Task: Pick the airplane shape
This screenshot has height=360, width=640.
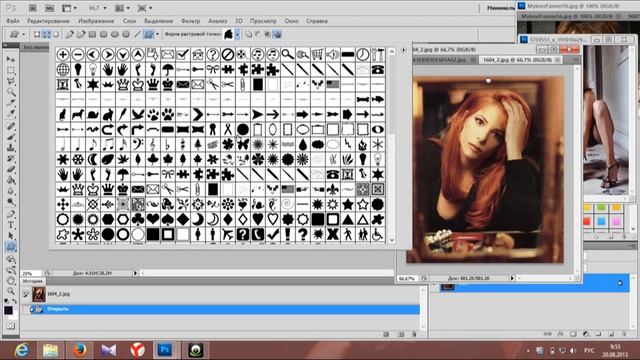Action: (228, 234)
